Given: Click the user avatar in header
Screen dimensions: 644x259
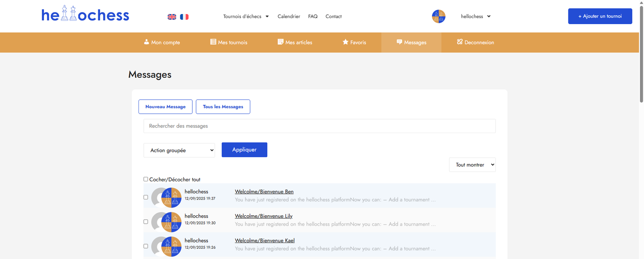Looking at the screenshot, I should coord(438,16).
